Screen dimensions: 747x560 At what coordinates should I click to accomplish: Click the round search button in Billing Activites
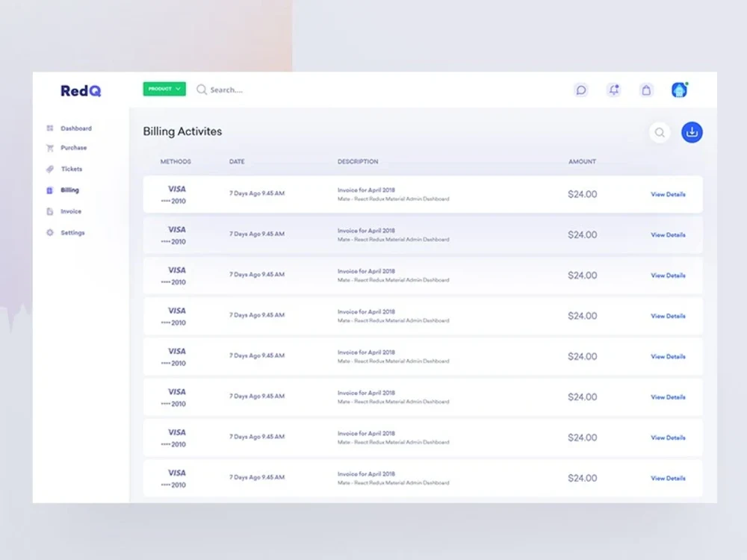click(x=660, y=132)
